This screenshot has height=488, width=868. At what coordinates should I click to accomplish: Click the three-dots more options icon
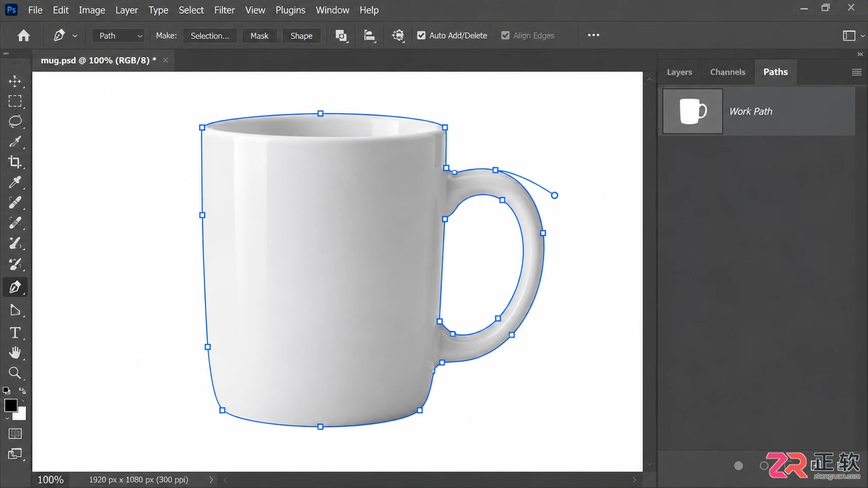[x=594, y=35]
